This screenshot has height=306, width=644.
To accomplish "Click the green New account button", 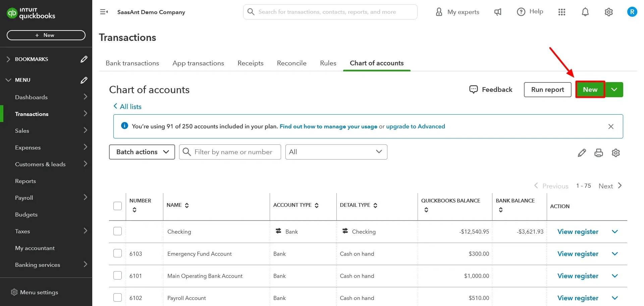I will point(590,89).
